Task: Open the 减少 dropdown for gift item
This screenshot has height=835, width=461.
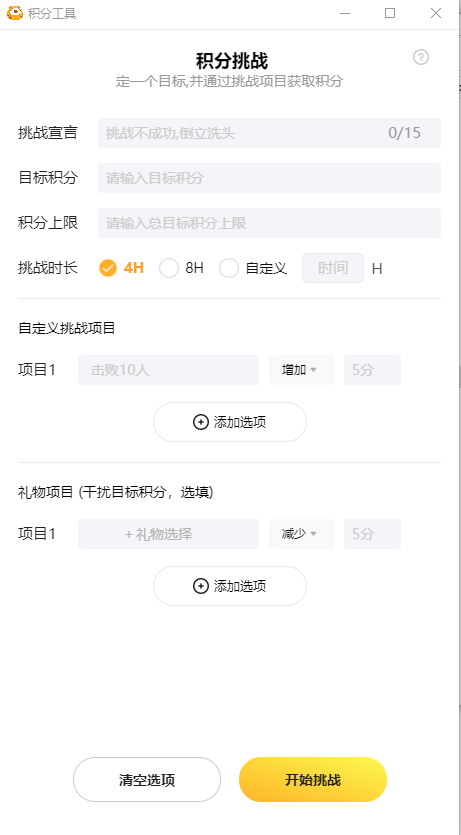Action: pyautogui.click(x=301, y=534)
